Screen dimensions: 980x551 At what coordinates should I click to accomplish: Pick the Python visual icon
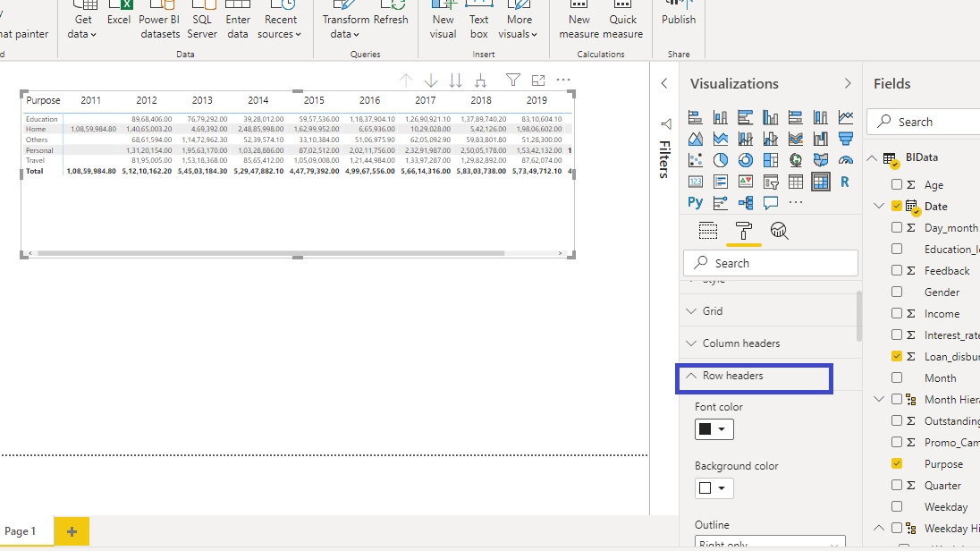[695, 203]
